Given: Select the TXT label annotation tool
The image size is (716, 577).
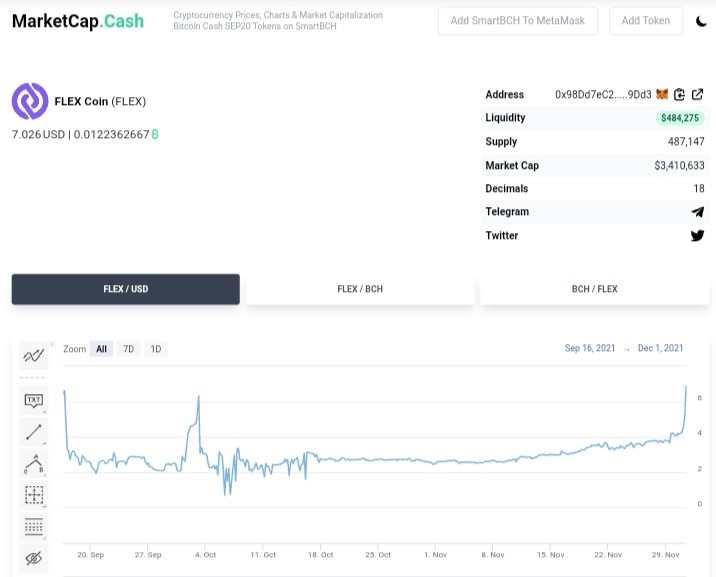Looking at the screenshot, I should pyautogui.click(x=34, y=400).
